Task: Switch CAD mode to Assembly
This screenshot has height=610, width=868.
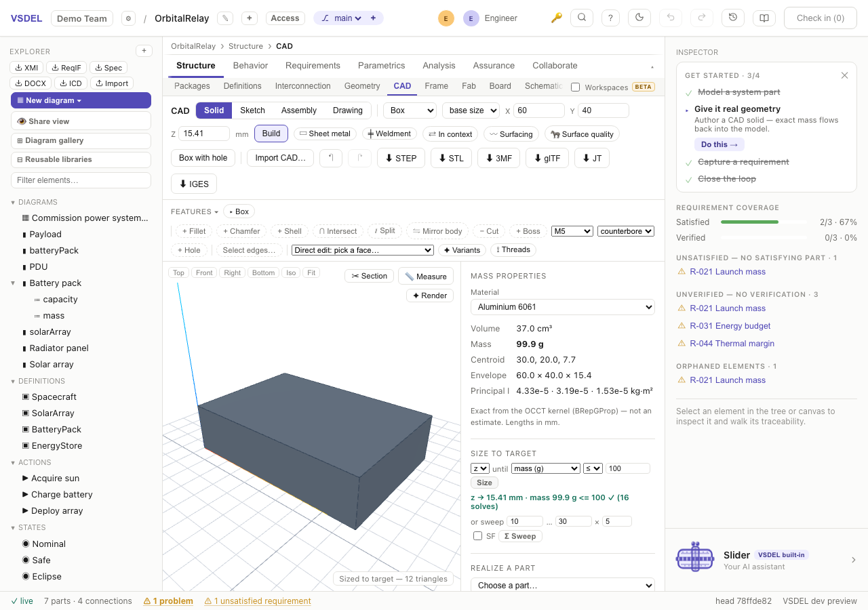Action: (x=299, y=110)
